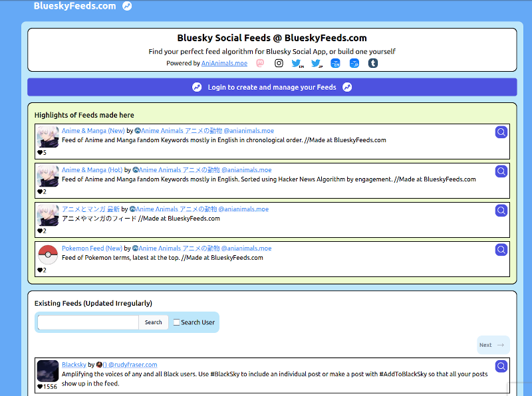Focus the feed search text box
Image resolution: width=532 pixels, height=396 pixels.
click(88, 322)
